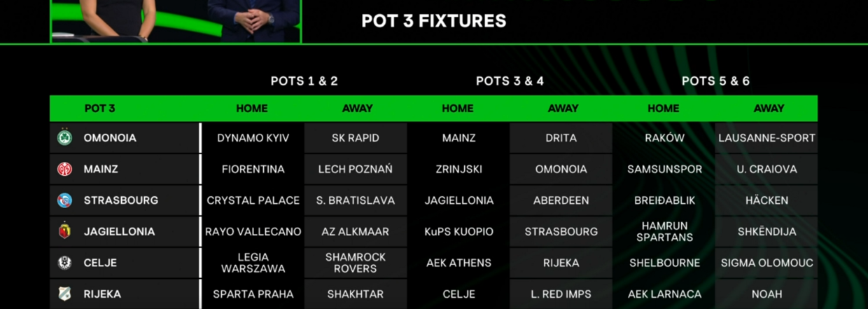Choose the Shamrock Rovers away cell
The height and width of the screenshot is (309, 868).
[356, 263]
